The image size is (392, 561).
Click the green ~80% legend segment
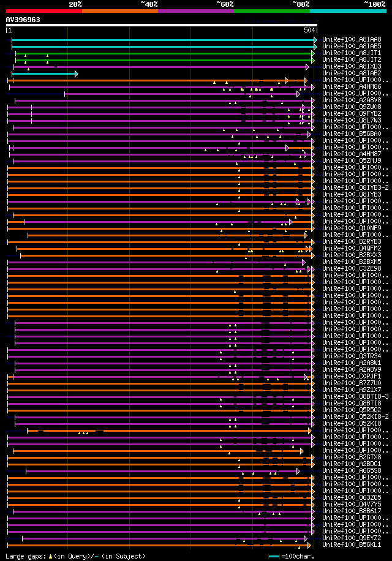272,11
